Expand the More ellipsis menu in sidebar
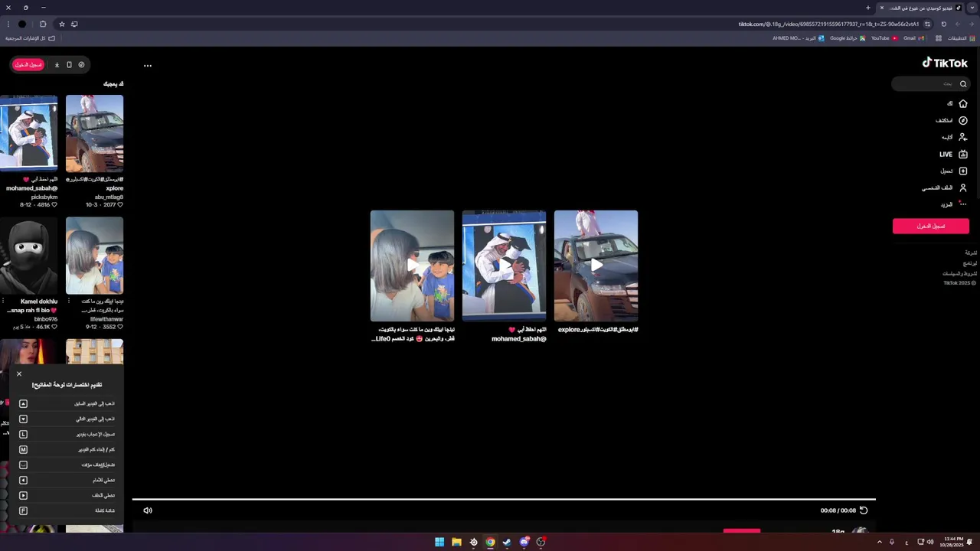980x551 pixels. click(x=955, y=204)
